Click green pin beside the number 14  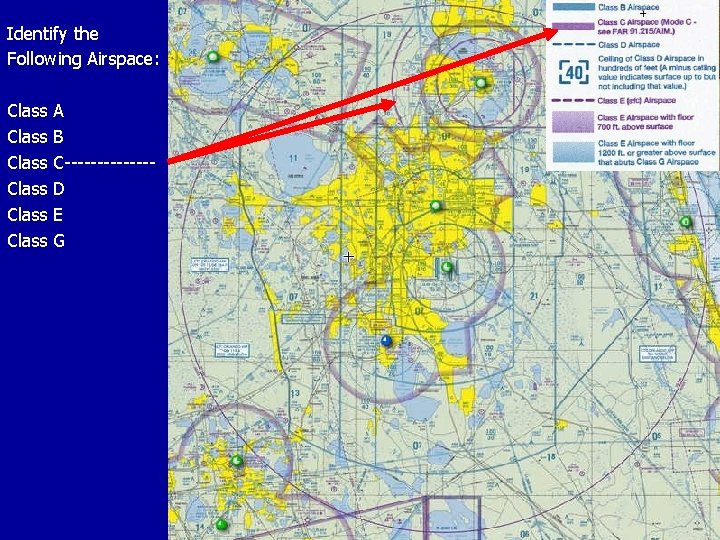point(222,524)
